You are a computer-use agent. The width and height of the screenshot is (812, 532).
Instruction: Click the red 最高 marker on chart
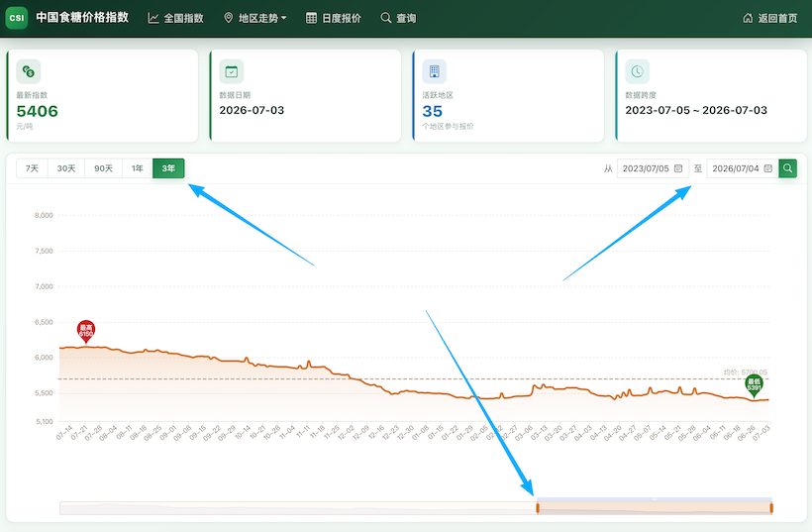point(86,332)
